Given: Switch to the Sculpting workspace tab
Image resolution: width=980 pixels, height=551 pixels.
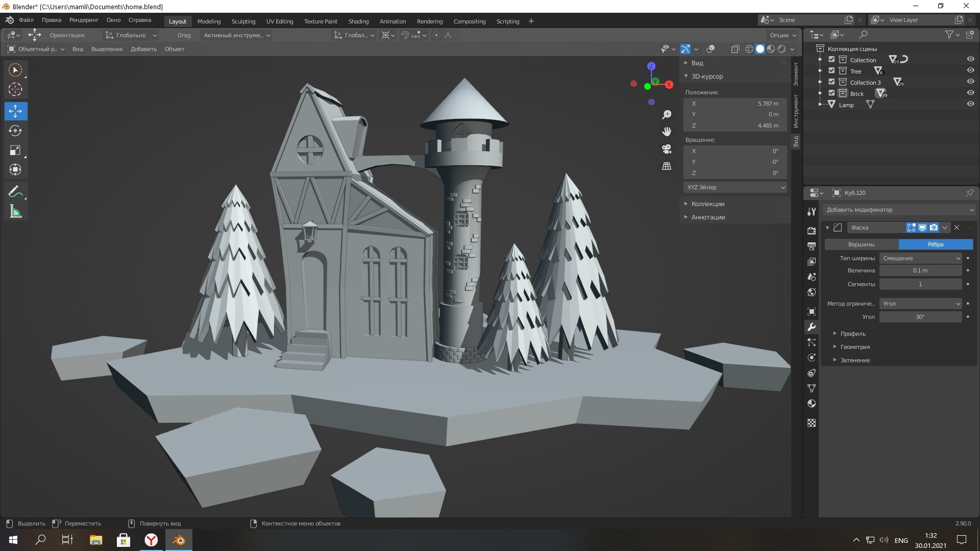Looking at the screenshot, I should [243, 21].
